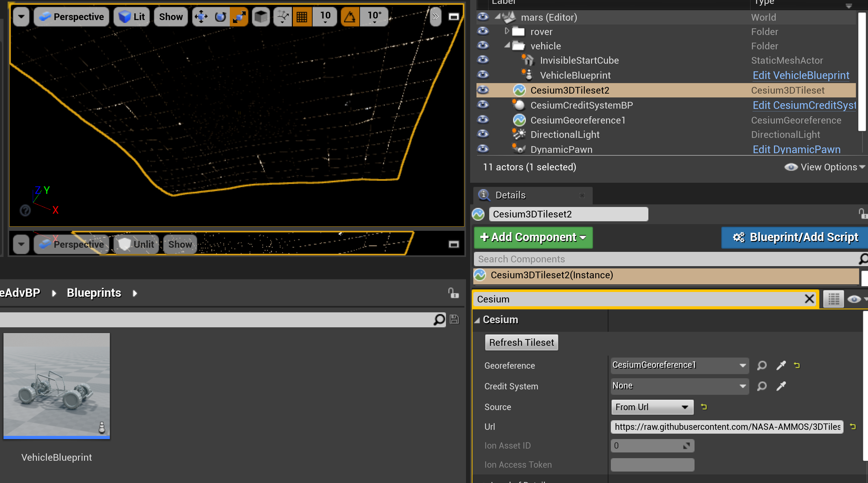Pick Georeference actor with eyedropper
This screenshot has width=868, height=483.
coord(781,366)
